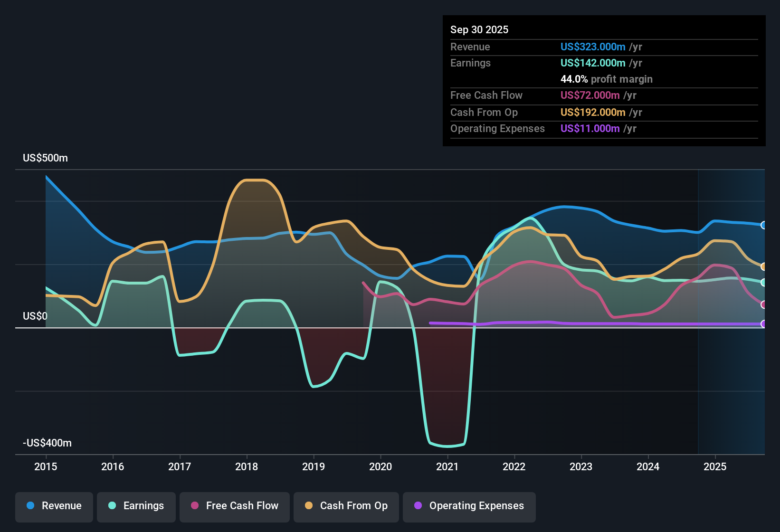Viewport: 780px width, 532px height.
Task: Toggle the Revenue series visibility
Action: coord(54,506)
